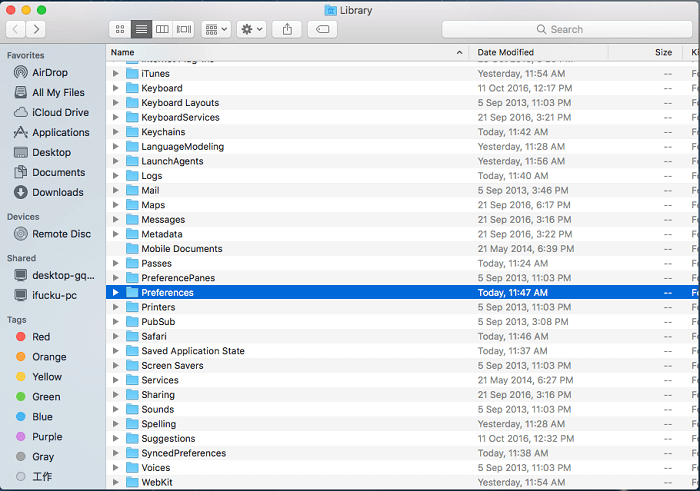The width and height of the screenshot is (700, 491).
Task: Expand the Keychains folder triangle
Action: (x=116, y=132)
